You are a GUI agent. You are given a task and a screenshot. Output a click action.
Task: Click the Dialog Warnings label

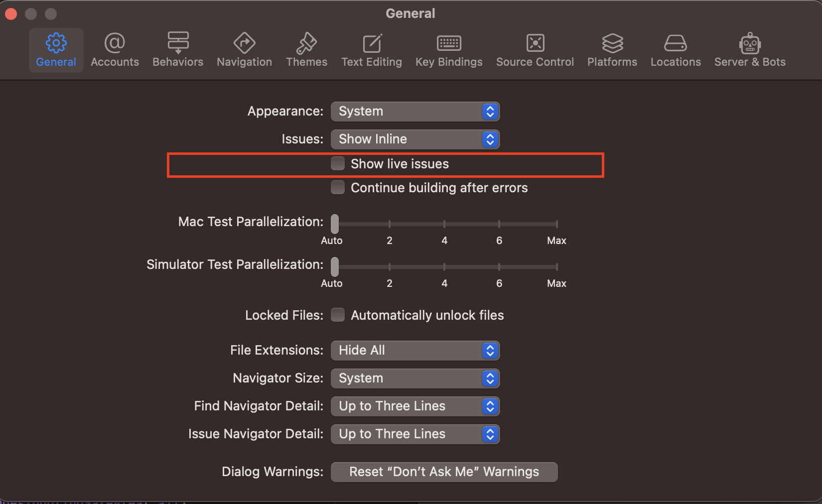point(273,472)
